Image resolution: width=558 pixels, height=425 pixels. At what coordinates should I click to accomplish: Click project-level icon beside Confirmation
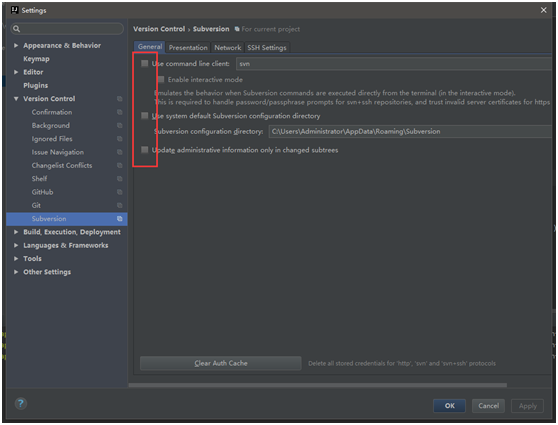(120, 112)
